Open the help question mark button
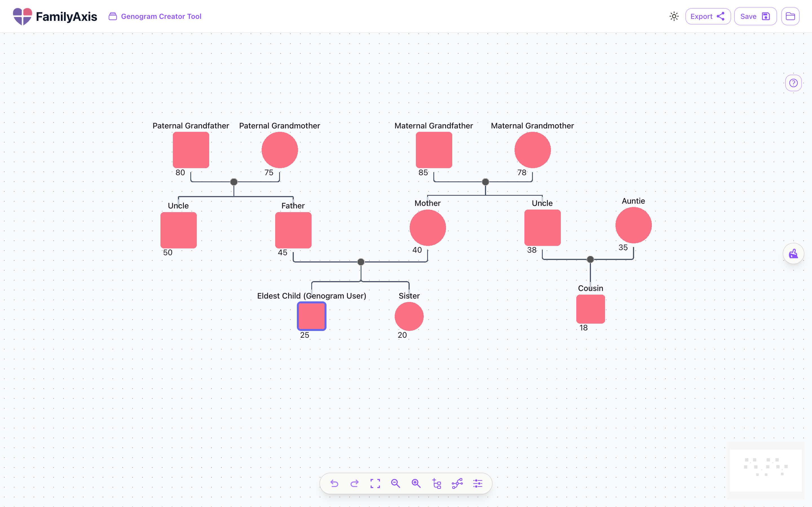The height and width of the screenshot is (507, 812). tap(793, 83)
